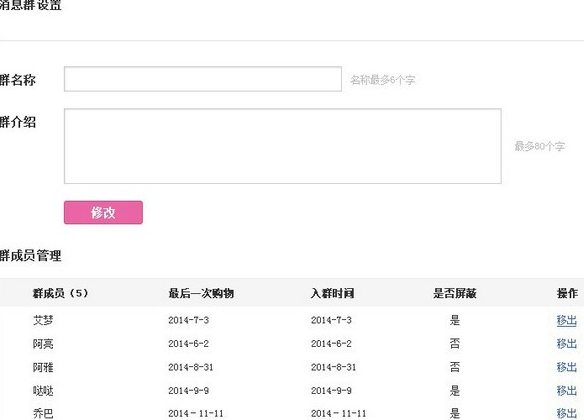Click 艾梦's last purchase date 2014-7-3
584x420 pixels.
[x=188, y=320]
